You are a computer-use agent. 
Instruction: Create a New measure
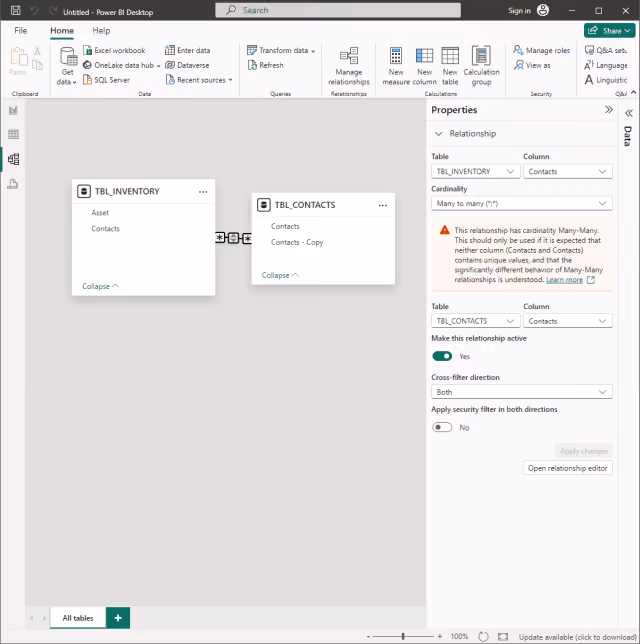pyautogui.click(x=396, y=66)
